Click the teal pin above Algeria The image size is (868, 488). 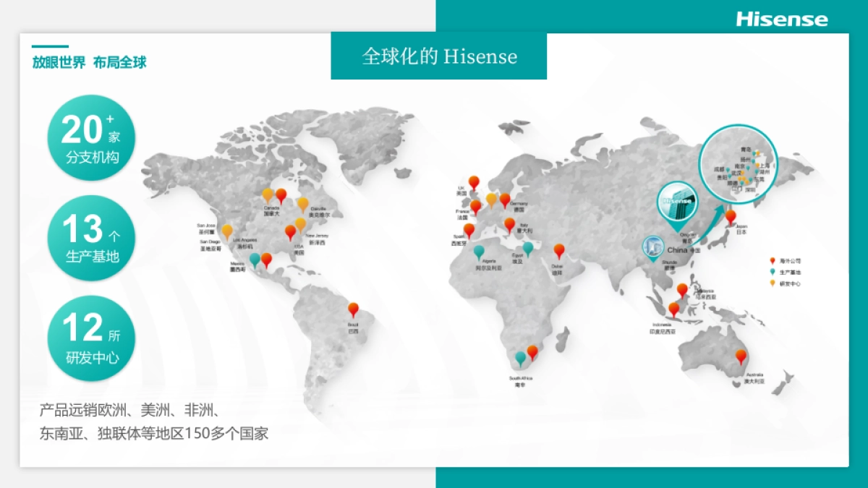pyautogui.click(x=478, y=252)
